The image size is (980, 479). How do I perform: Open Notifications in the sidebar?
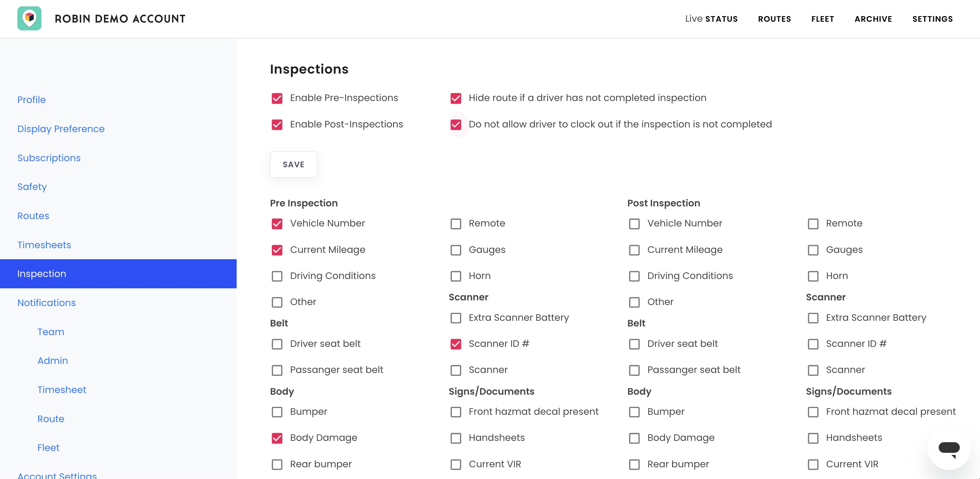[x=46, y=303]
